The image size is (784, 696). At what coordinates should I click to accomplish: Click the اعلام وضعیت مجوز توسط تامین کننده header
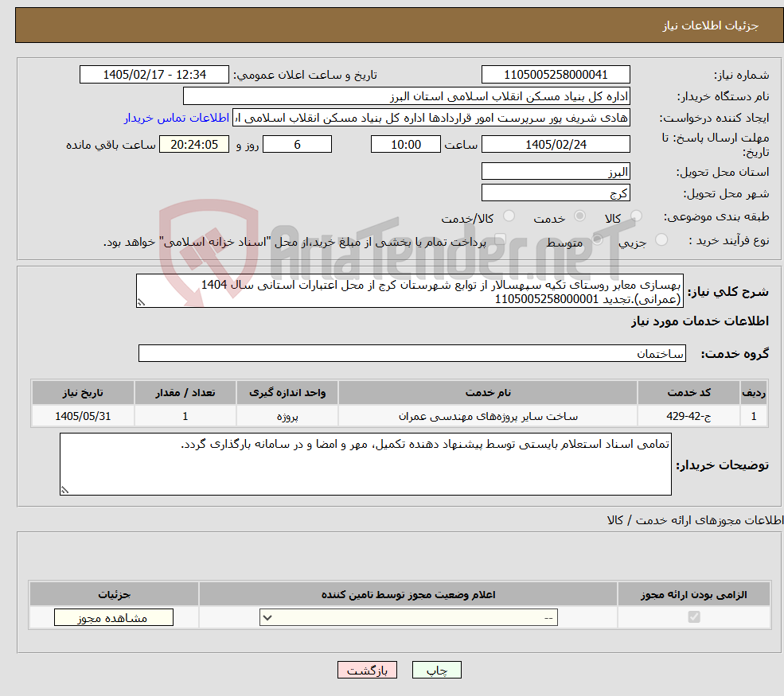click(x=408, y=594)
